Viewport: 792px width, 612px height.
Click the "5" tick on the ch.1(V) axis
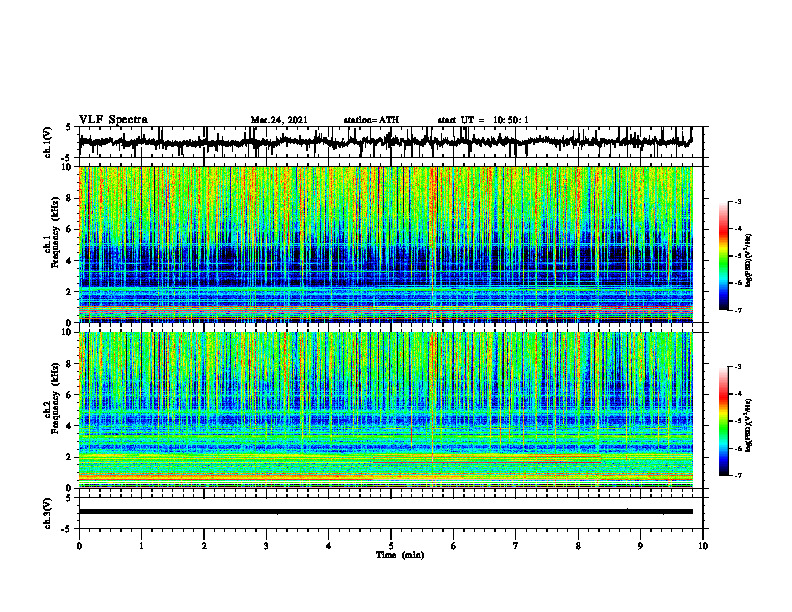68,127
